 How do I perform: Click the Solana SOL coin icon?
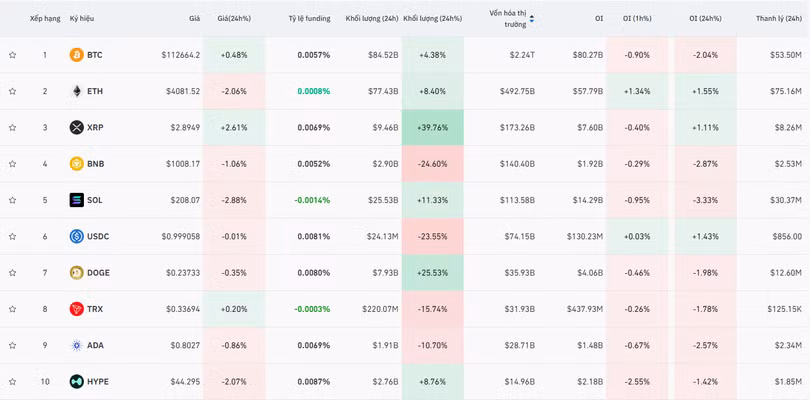76,200
